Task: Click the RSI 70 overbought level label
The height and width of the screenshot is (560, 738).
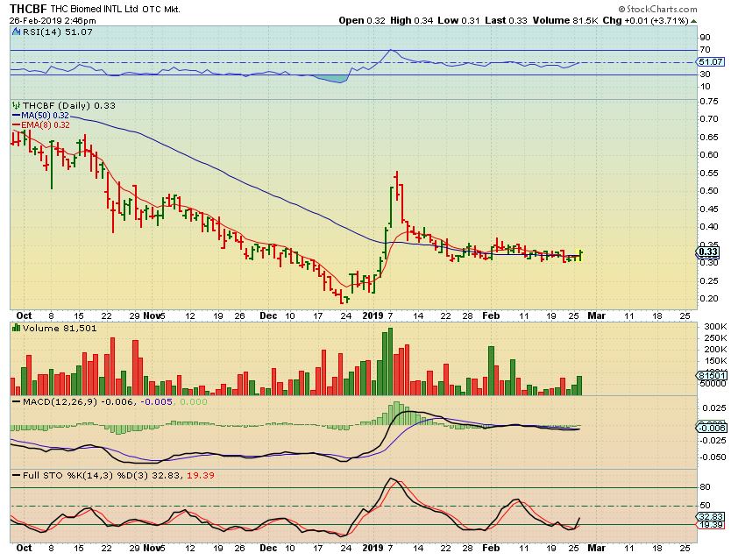Action: click(705, 49)
